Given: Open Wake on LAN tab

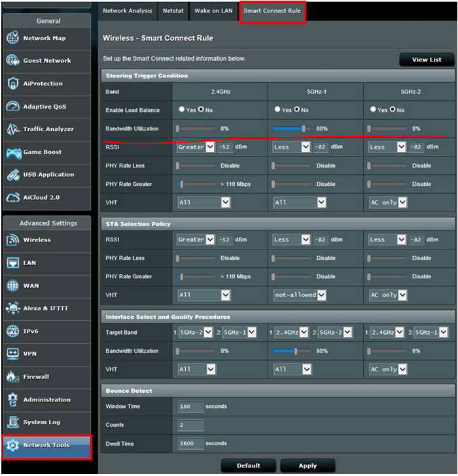Looking at the screenshot, I should coord(213,10).
